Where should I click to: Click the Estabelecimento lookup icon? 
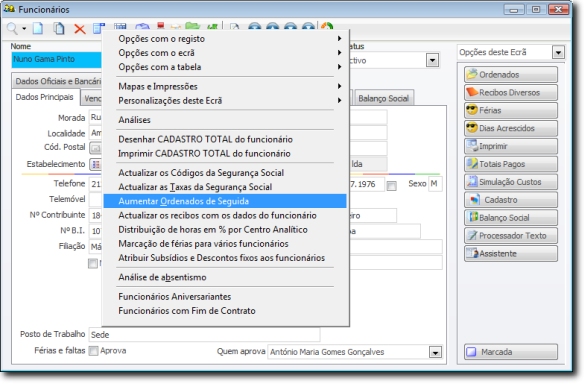pos(95,164)
